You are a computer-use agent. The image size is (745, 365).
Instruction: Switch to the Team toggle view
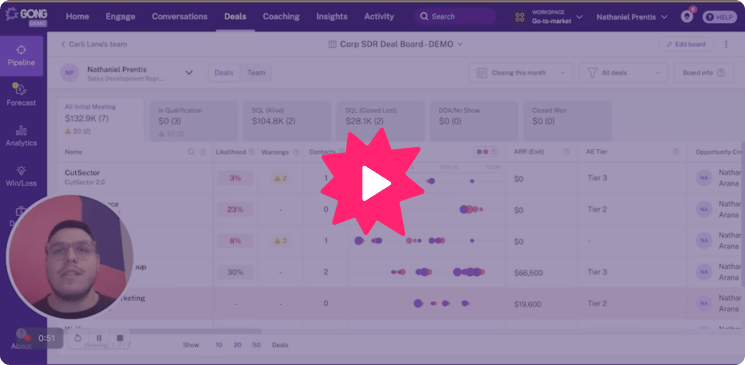coord(256,73)
